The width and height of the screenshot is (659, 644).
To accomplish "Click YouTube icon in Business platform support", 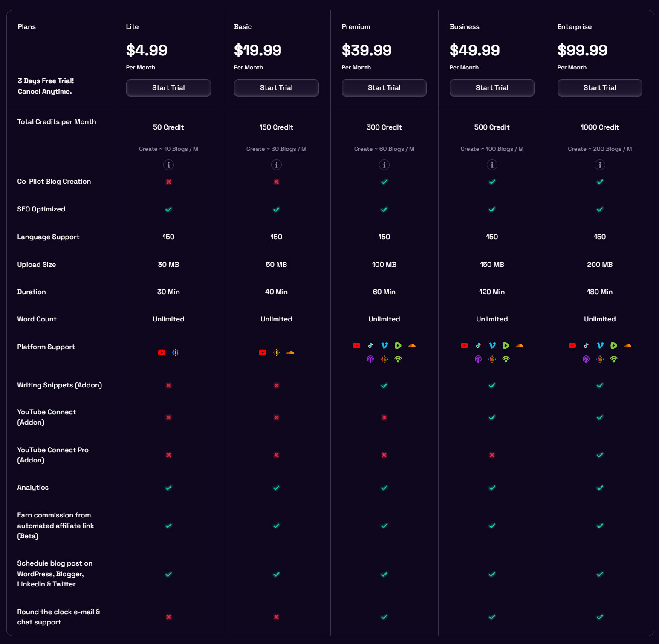I will 465,346.
